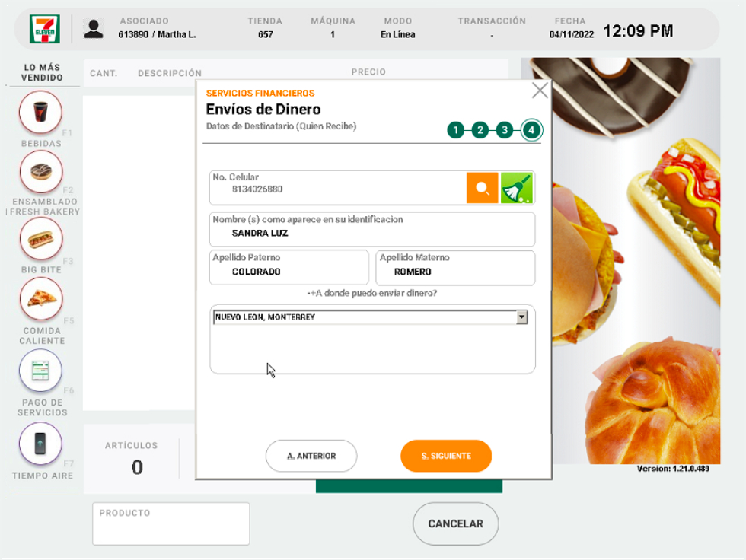Click the Cancelar button
This screenshot has width=746, height=560.
[x=455, y=523]
